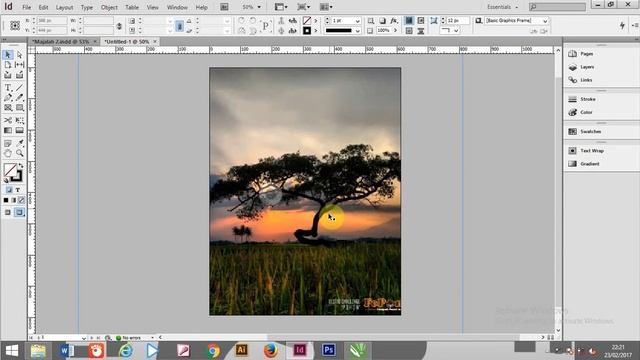Click the default fill and stroke icon

(6, 180)
